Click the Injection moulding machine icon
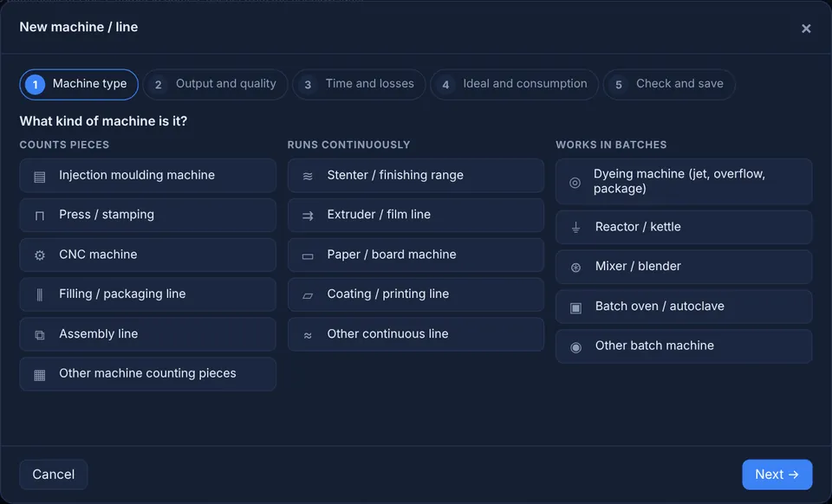The width and height of the screenshot is (832, 504). (x=39, y=176)
